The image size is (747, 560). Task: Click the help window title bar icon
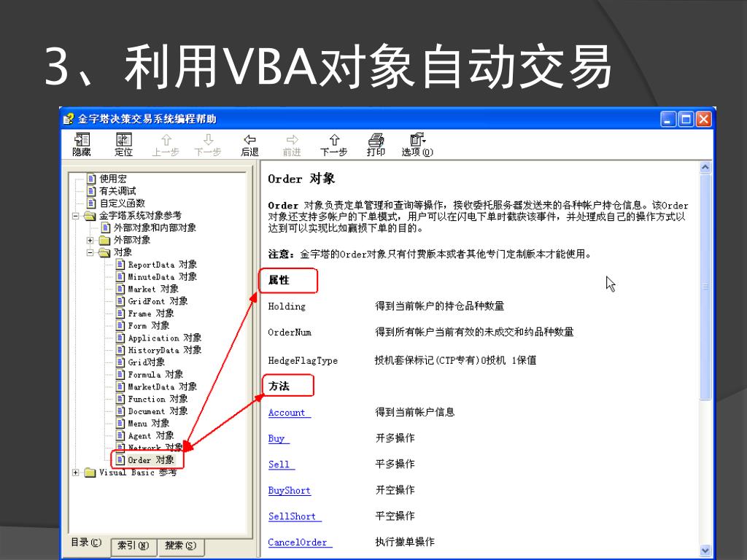click(69, 119)
